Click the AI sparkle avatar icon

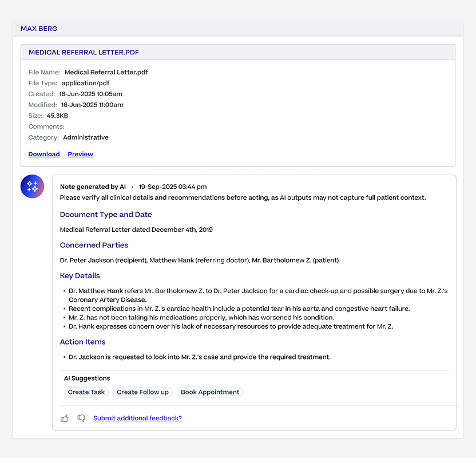click(x=32, y=186)
